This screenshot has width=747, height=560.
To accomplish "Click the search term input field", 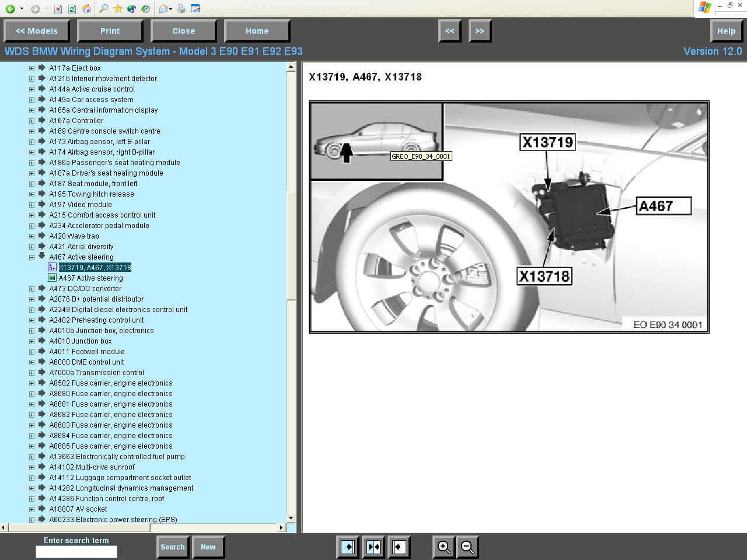I will tap(76, 551).
